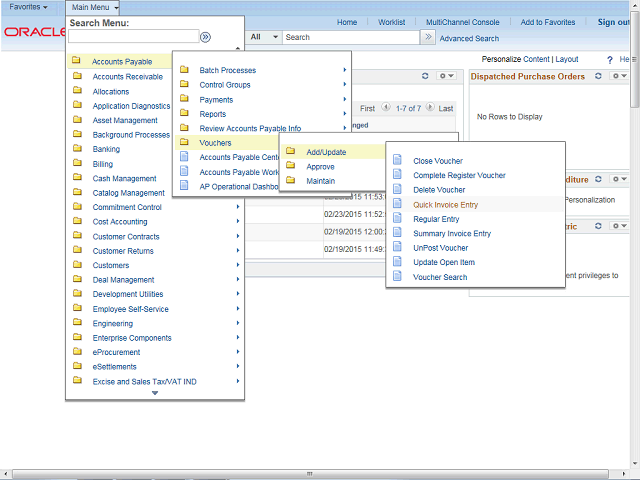Open the Worklist link
640x480 pixels.
pos(391,22)
